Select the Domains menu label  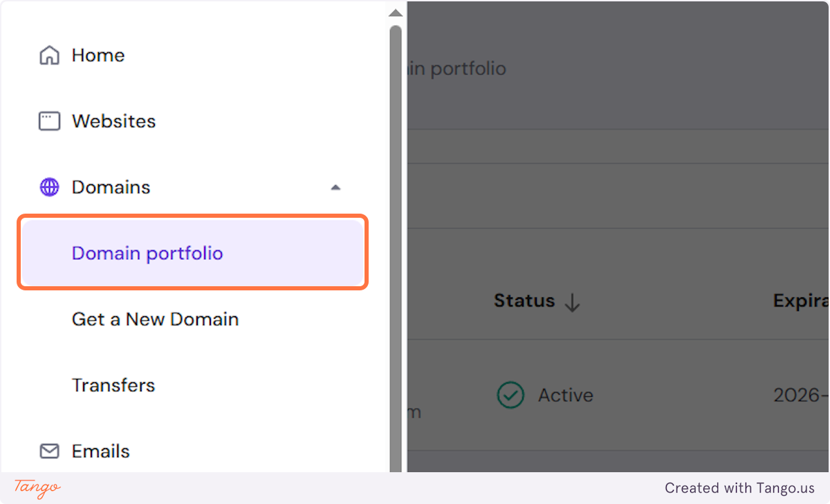pos(111,187)
